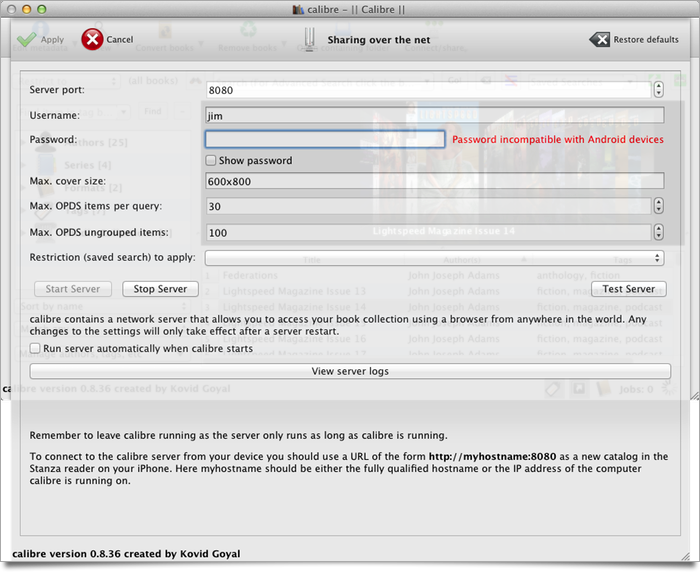This screenshot has height=572, width=700.
Task: Click the Restriction (saved search) to apply label
Action: pos(112,257)
